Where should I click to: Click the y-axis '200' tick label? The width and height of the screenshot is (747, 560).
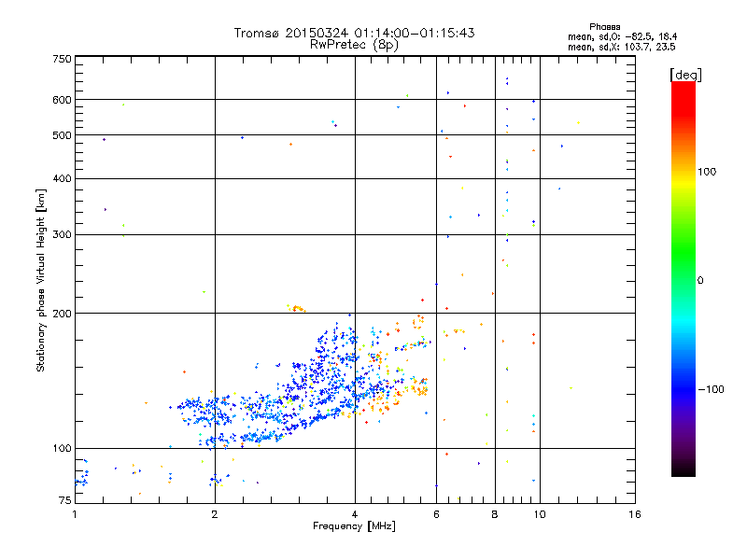tap(63, 314)
